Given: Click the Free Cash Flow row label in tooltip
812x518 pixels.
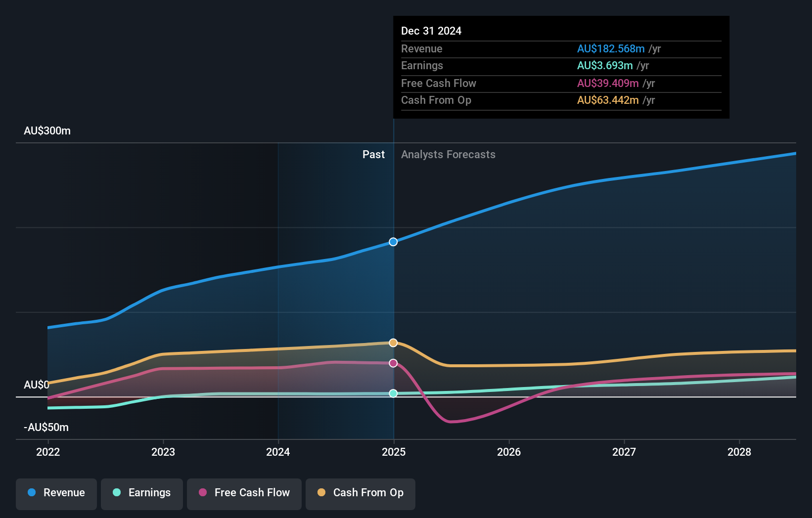Looking at the screenshot, I should coord(439,84).
